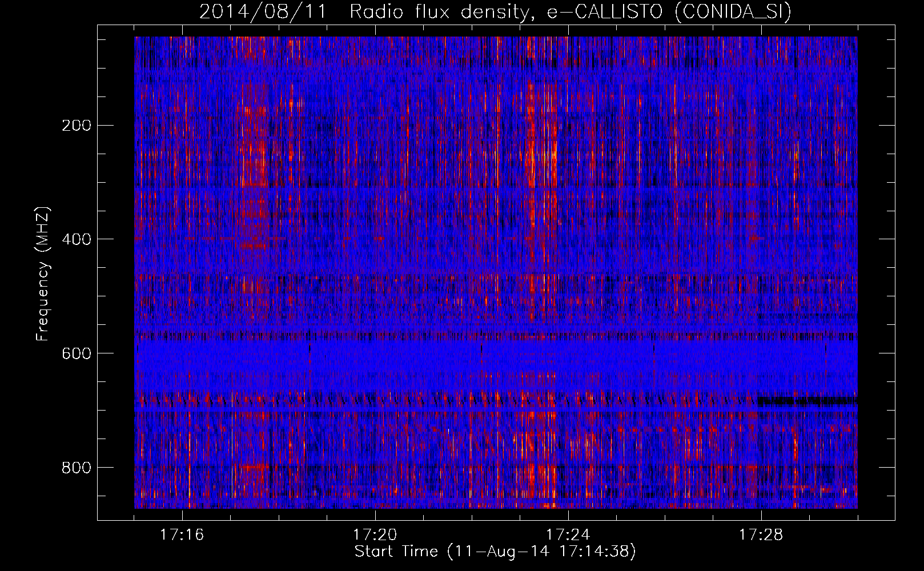
Task: Click the 17:28 time tick label
Action: pyautogui.click(x=761, y=535)
